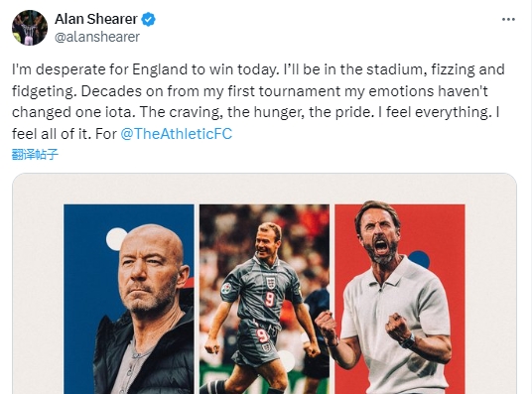Click the wristwatch on the man in the white polo

coord(409,340)
